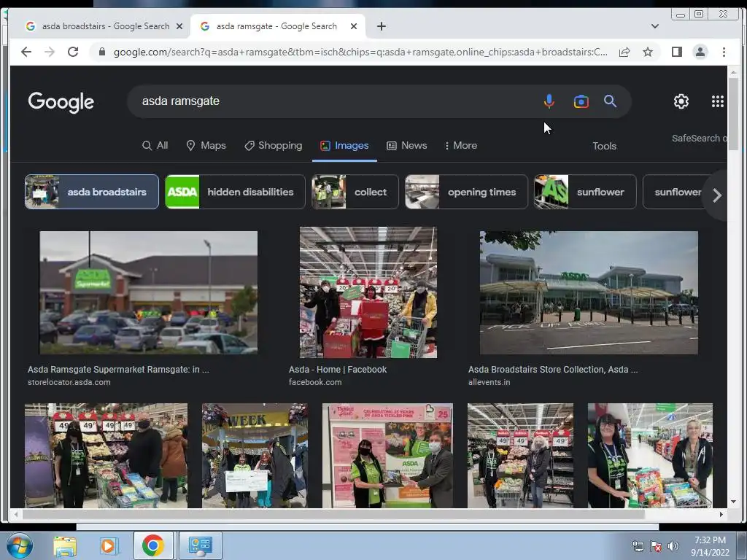This screenshot has width=747, height=560.
Task: Show more chips with right arrow
Action: (x=716, y=195)
